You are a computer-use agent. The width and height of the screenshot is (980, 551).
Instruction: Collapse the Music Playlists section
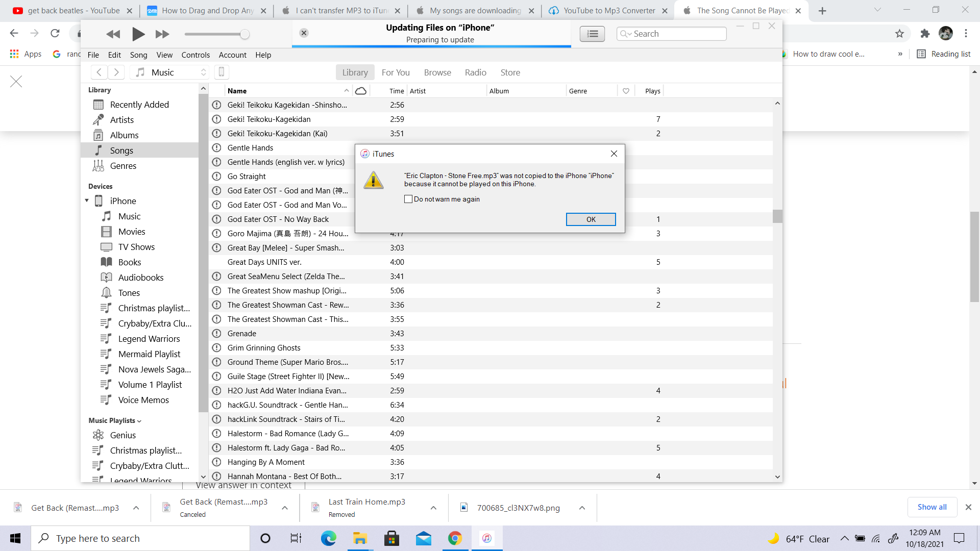click(139, 421)
